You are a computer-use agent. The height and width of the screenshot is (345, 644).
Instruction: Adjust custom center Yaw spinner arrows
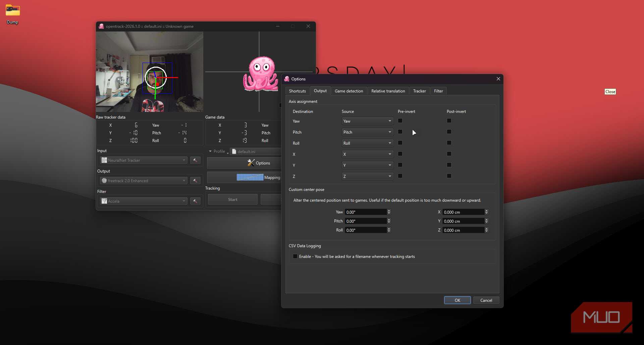[389, 212]
